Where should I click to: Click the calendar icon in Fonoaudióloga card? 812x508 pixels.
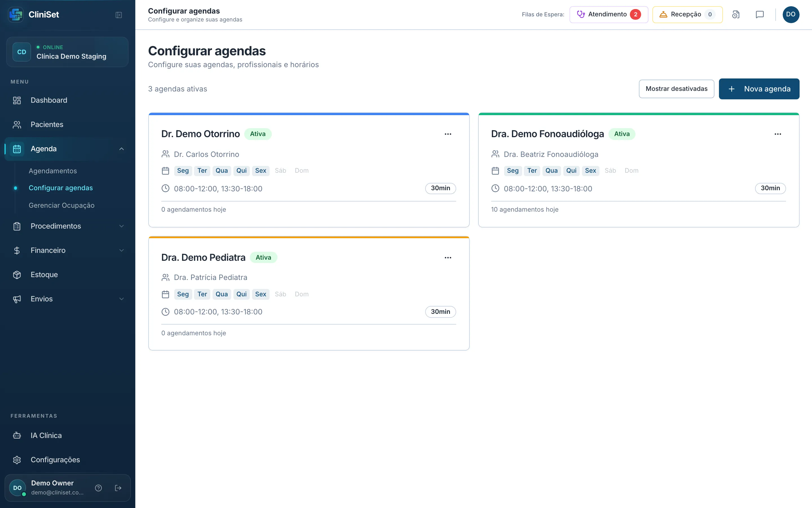[x=495, y=171]
